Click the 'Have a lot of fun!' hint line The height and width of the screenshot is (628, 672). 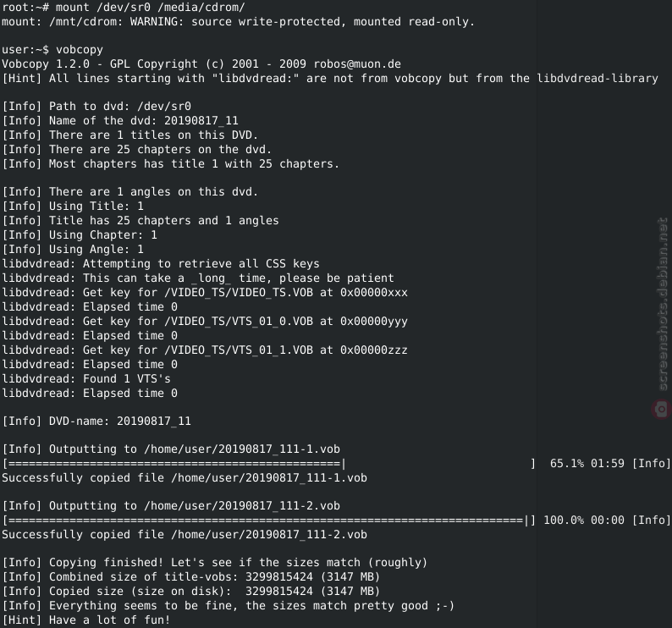click(86, 620)
